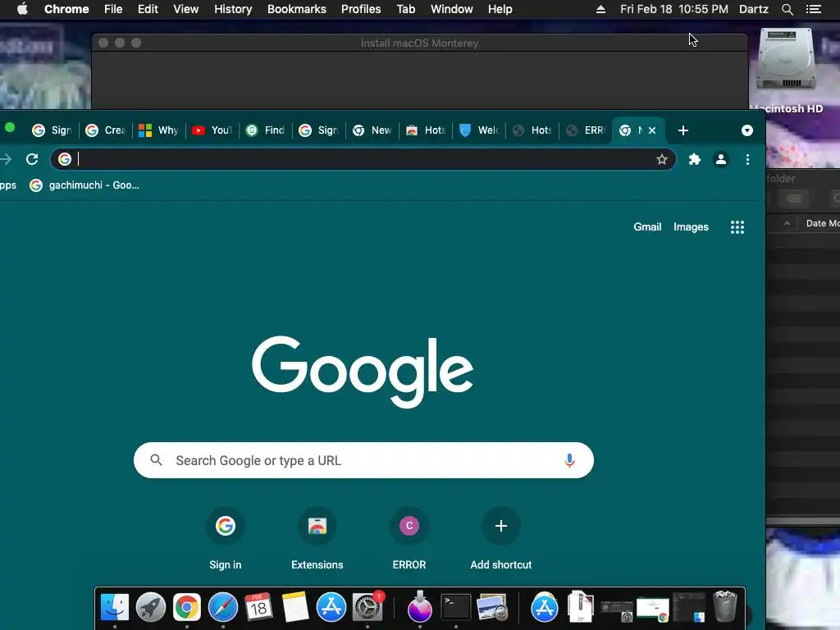Open the ERROR shortcut tile

pos(409,538)
